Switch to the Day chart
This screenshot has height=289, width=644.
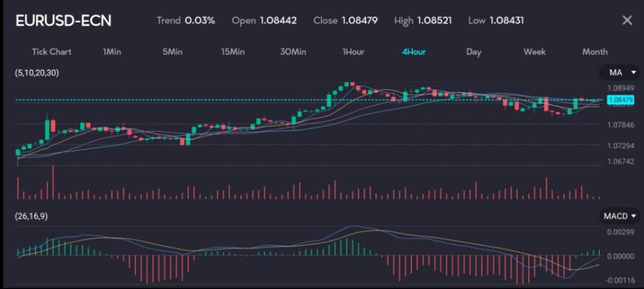[474, 52]
